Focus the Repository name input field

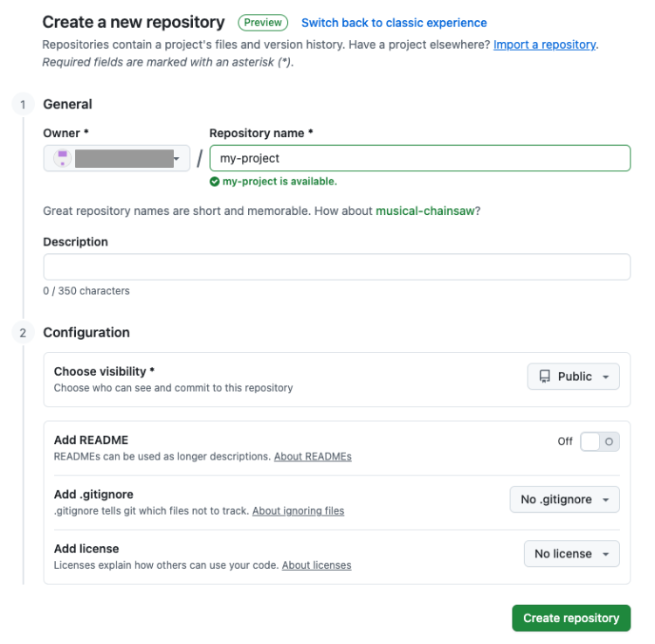point(420,158)
